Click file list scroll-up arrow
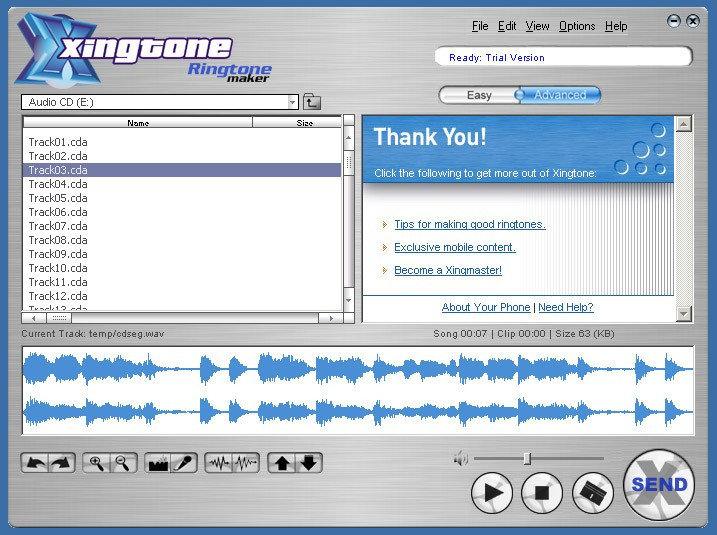The image size is (717, 535). tap(348, 138)
